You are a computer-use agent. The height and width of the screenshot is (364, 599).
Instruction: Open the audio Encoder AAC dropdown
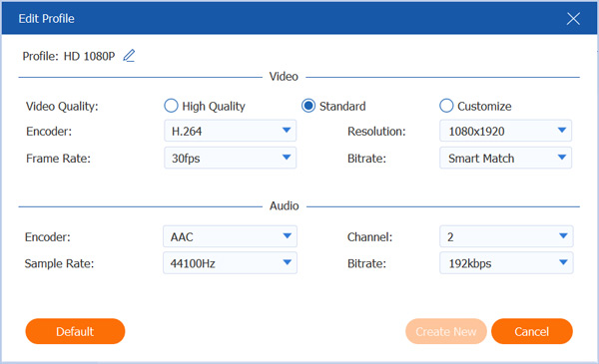[230, 236]
